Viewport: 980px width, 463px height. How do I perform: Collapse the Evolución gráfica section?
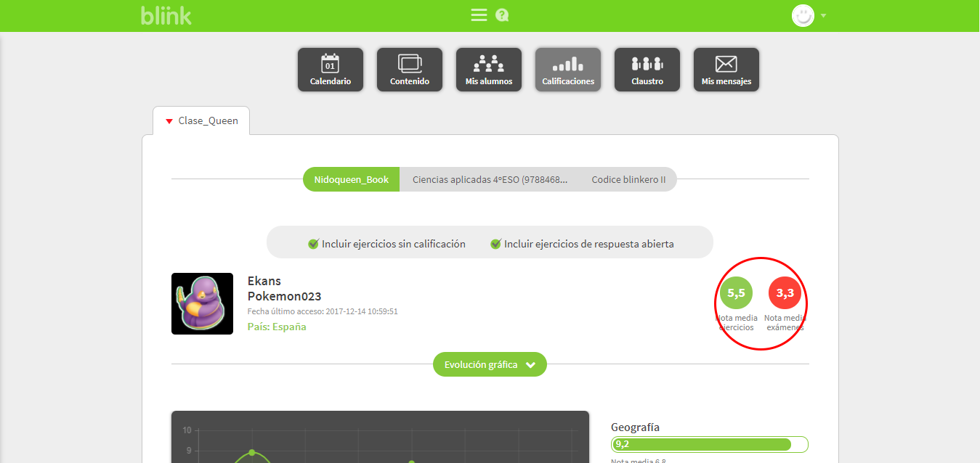point(490,364)
